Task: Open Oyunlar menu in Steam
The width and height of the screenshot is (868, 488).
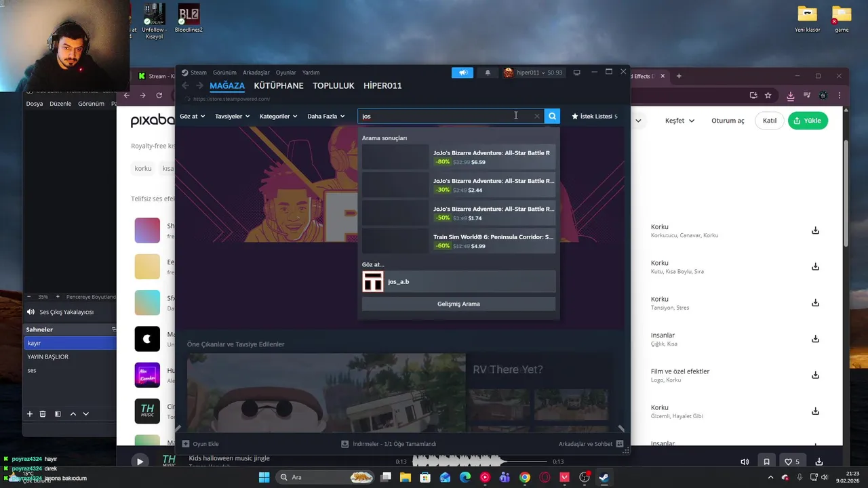Action: coord(285,73)
